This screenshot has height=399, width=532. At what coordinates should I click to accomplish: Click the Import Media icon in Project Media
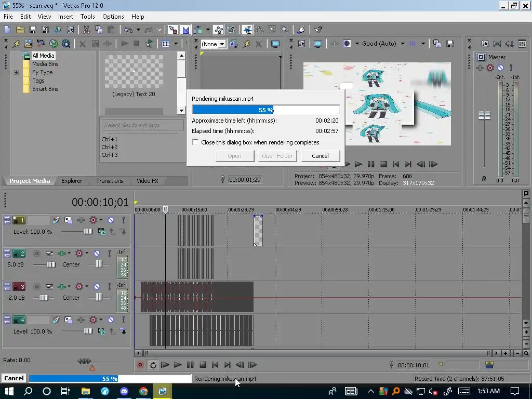29,44
